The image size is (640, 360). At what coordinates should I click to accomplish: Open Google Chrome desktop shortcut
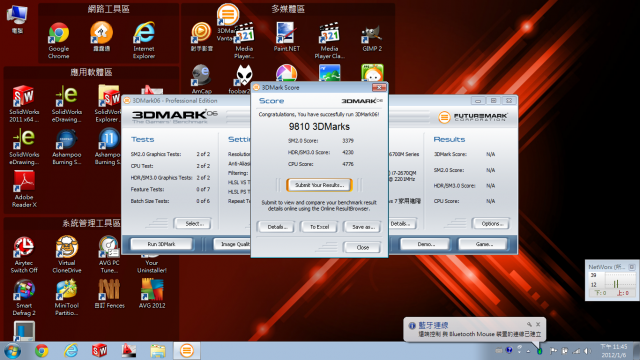pos(59,41)
